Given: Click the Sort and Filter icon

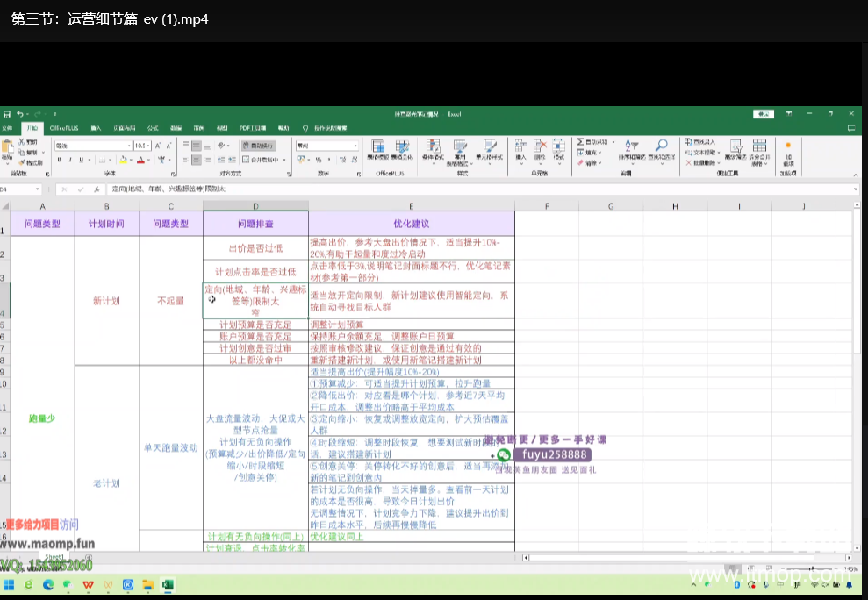Looking at the screenshot, I should coord(632,146).
